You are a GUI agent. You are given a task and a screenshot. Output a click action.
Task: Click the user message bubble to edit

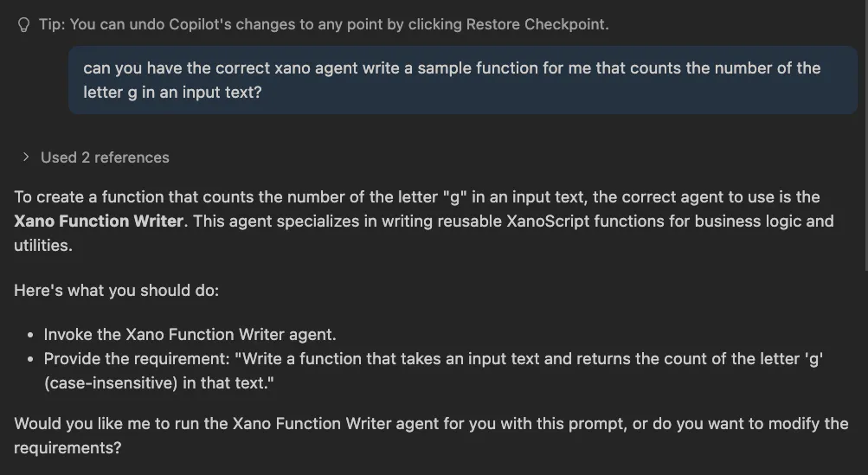click(x=452, y=80)
